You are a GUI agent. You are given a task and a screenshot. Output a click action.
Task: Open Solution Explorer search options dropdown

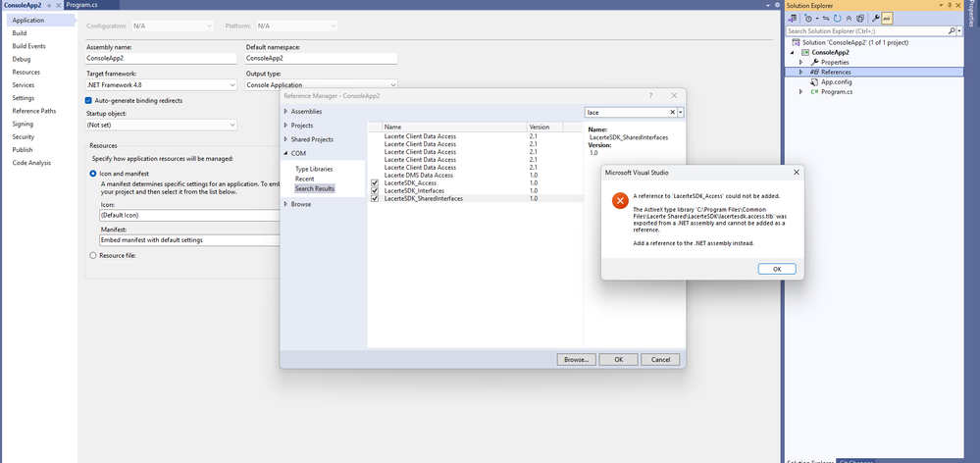click(960, 30)
